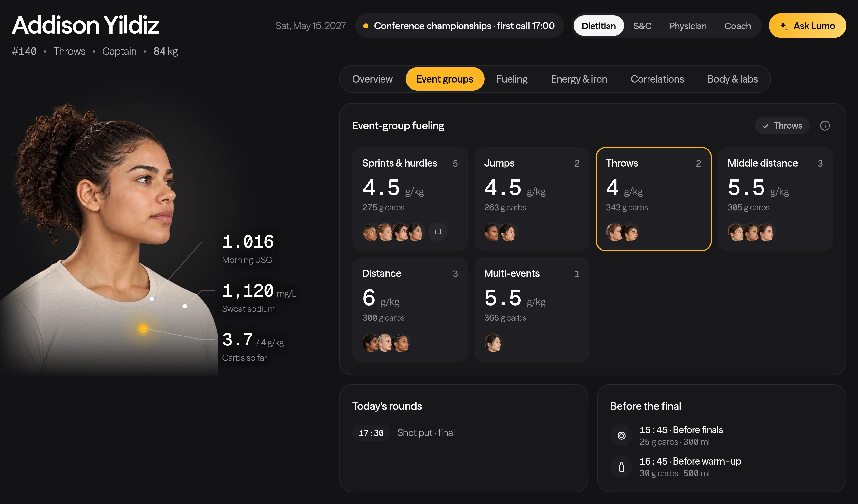Viewport: 858px width, 504px height.
Task: Click the +1 more athletes badge
Action: pos(438,232)
